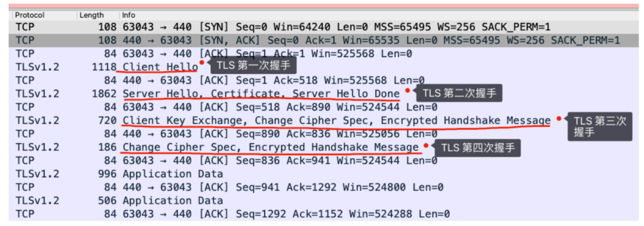Image resolution: width=644 pixels, height=226 pixels.
Task: Select the length 186 Change Cipher Spec row
Action: pyautogui.click(x=322, y=147)
